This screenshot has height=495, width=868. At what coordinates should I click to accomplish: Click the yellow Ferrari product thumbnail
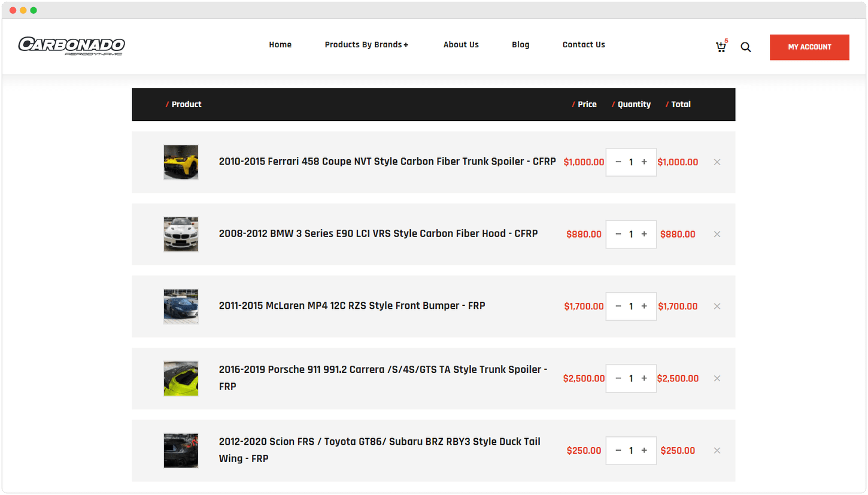(x=181, y=162)
